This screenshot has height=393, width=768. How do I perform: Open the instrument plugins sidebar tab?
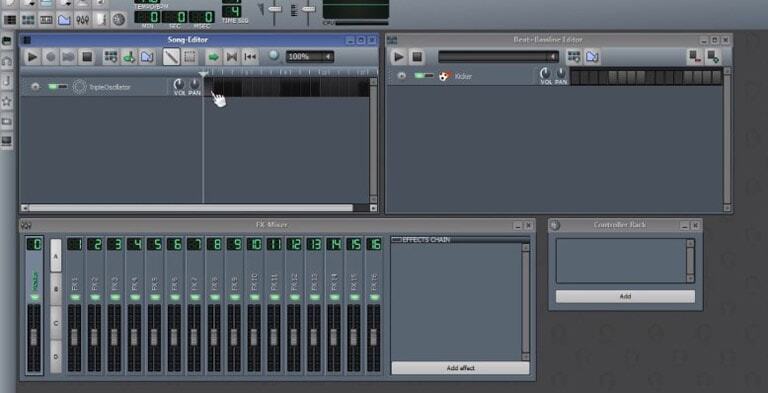[x=7, y=41]
